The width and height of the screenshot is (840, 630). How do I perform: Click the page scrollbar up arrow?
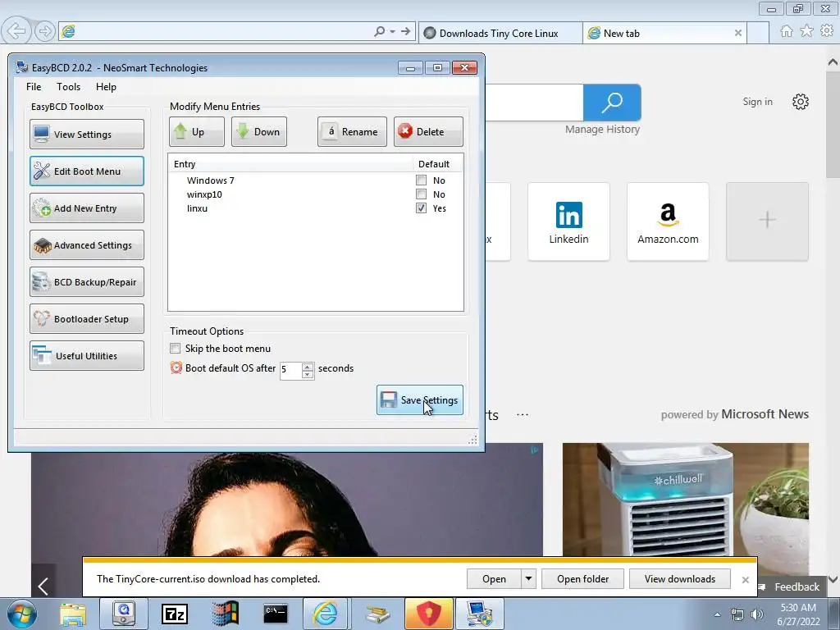[833, 62]
